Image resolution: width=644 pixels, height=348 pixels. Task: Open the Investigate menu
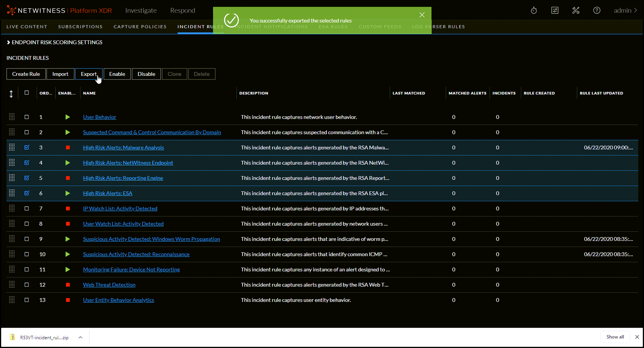141,10
